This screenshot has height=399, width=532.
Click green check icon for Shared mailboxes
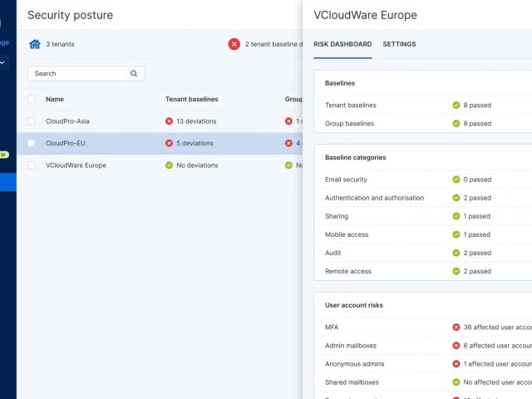tap(456, 382)
